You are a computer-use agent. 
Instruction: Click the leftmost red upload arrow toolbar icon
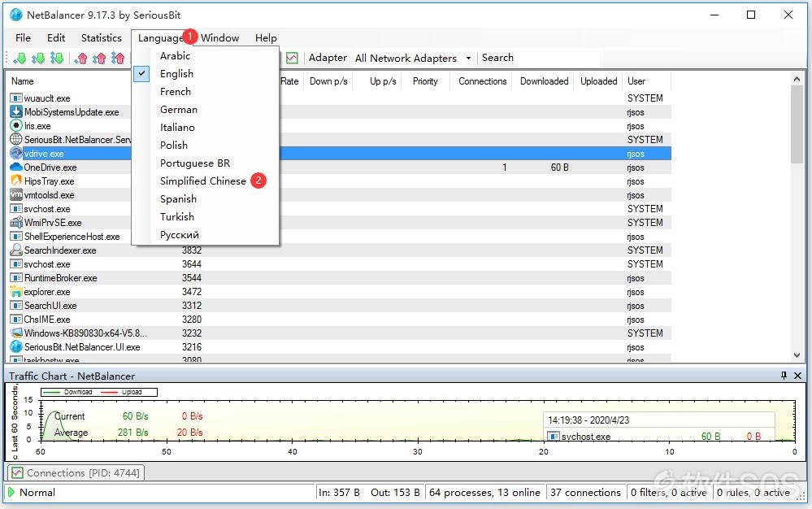(80, 58)
